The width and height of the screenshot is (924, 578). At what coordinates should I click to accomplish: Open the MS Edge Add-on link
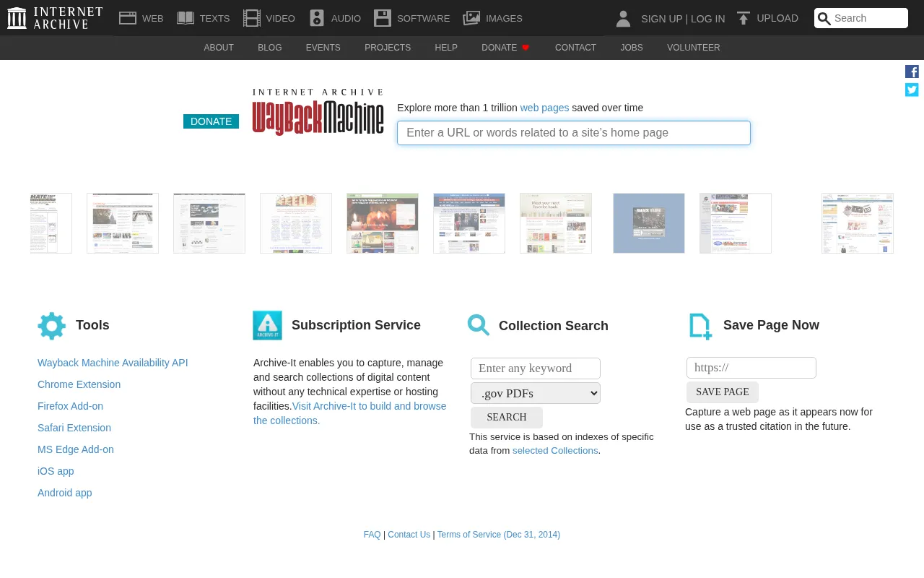(76, 449)
